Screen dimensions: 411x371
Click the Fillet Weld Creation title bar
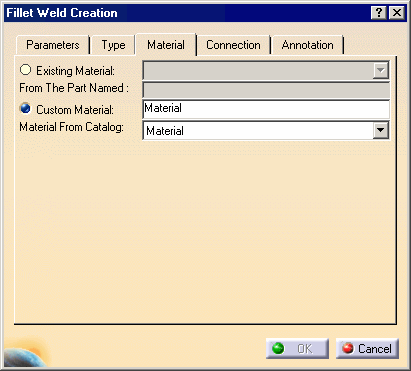click(187, 13)
